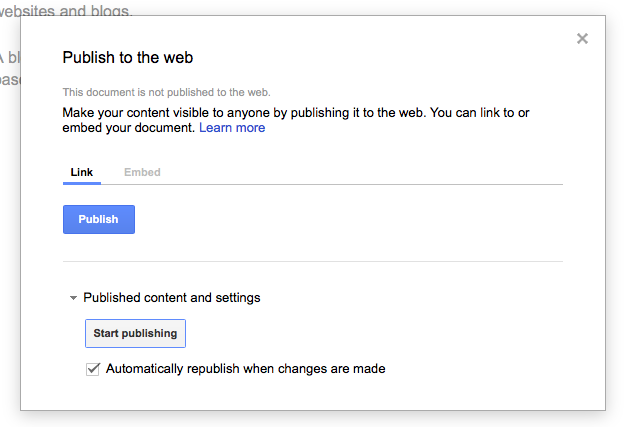Switch to the Embed tab
This screenshot has width=636, height=427.
coord(142,172)
